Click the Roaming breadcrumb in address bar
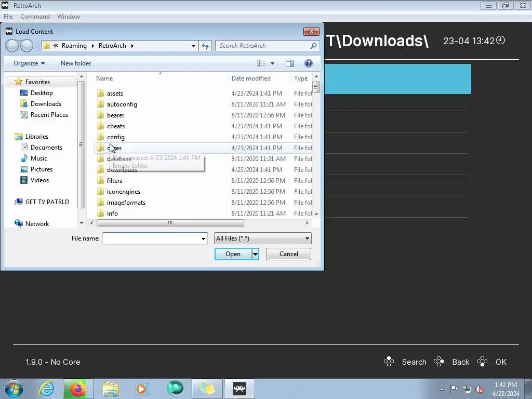This screenshot has width=532, height=399. click(x=74, y=46)
